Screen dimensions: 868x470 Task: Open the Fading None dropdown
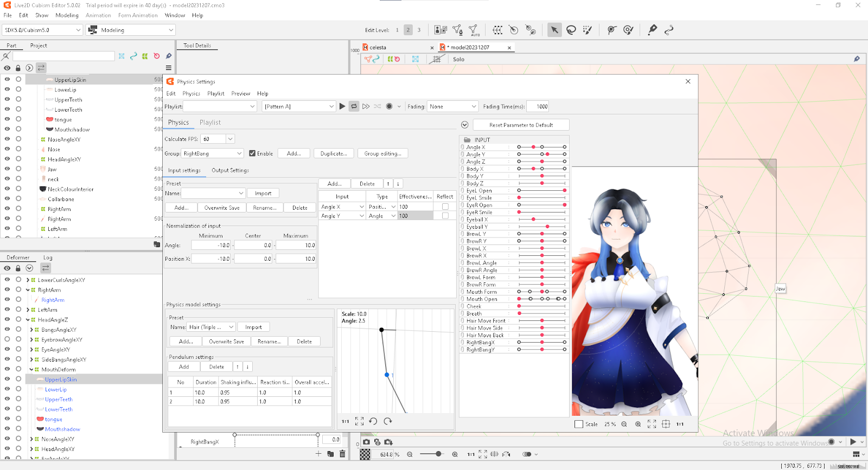(452, 106)
